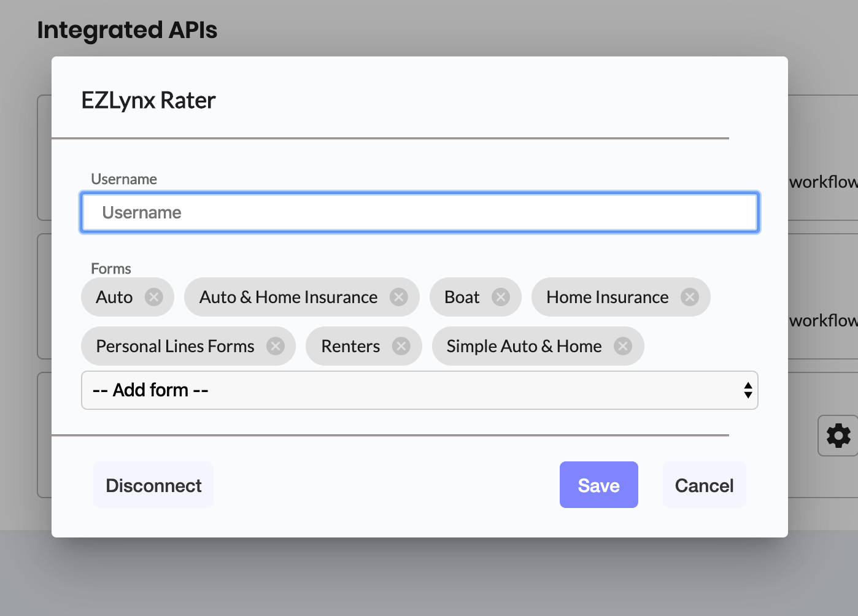858x616 pixels.
Task: Click the Personal Lines Forms chip label
Action: pos(175,346)
